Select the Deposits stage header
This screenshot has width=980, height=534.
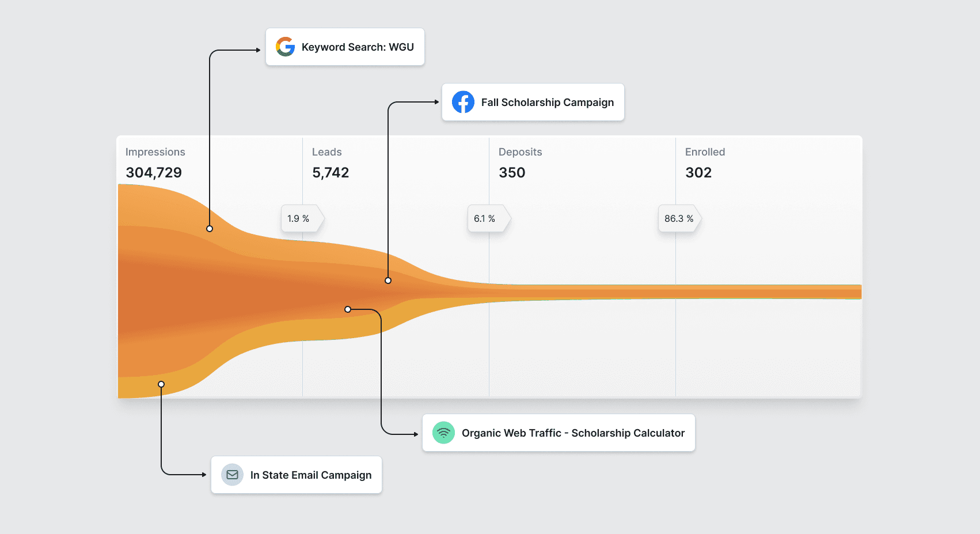point(521,152)
